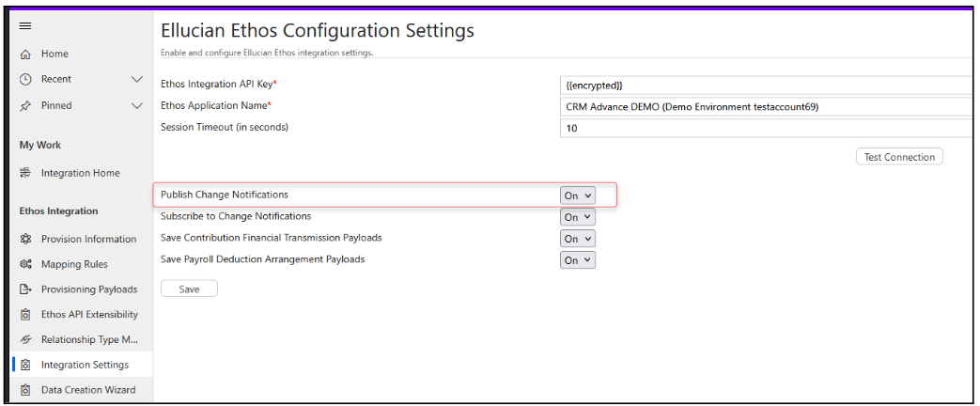
Task: Select Relationship Type M... in sidebar
Action: point(82,339)
